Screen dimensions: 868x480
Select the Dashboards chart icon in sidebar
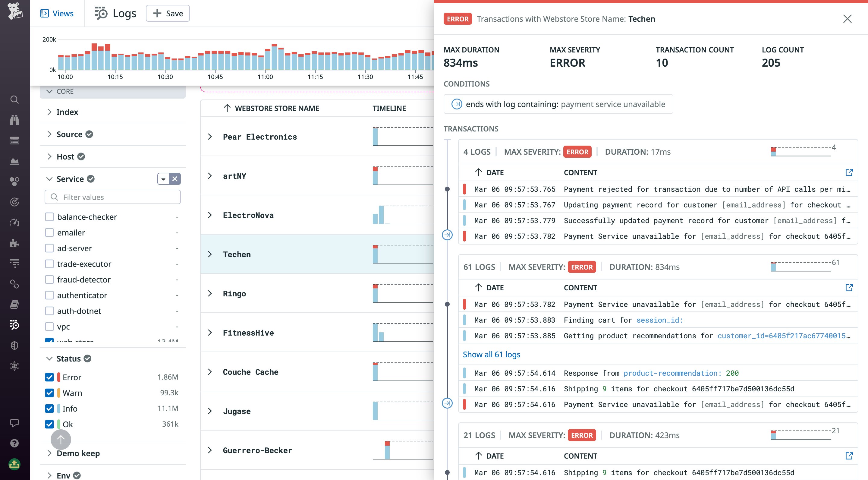click(14, 160)
